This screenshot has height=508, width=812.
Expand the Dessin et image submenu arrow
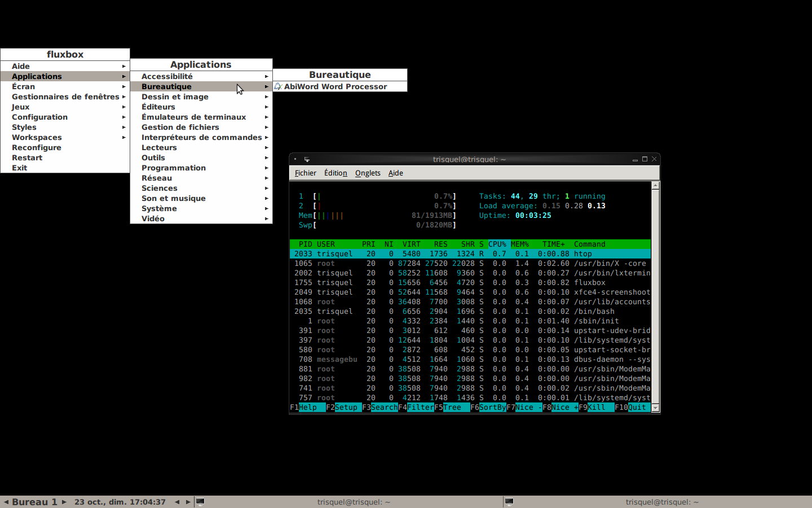click(266, 97)
